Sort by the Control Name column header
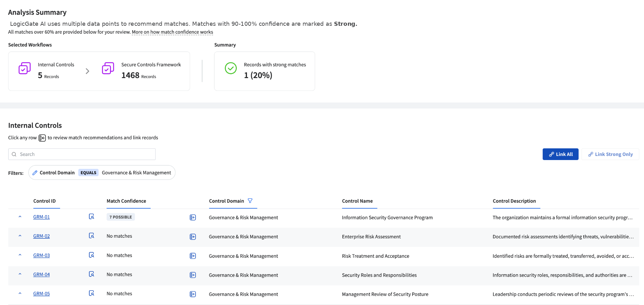The image size is (644, 305). [357, 201]
